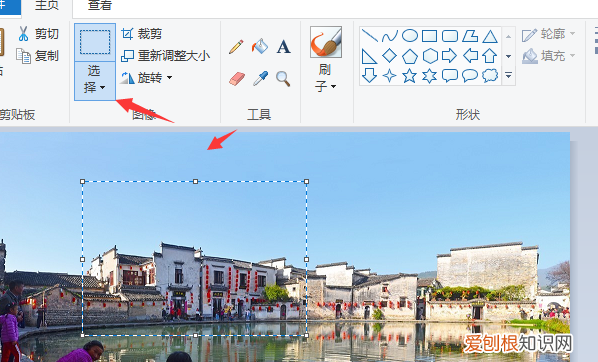Image resolution: width=598 pixels, height=362 pixels.
Task: Open the Outline (轮廓) dropdown
Action: tap(548, 34)
